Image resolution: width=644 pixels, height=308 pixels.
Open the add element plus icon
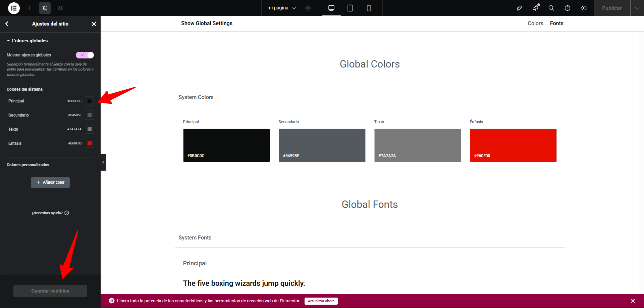pyautogui.click(x=30, y=8)
